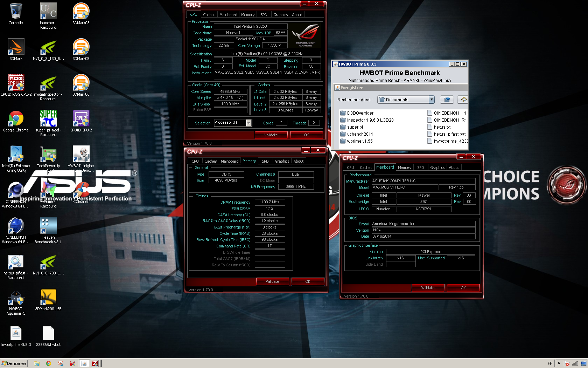Select the super pi folder
This screenshot has width=588, height=368.
pyautogui.click(x=352, y=127)
